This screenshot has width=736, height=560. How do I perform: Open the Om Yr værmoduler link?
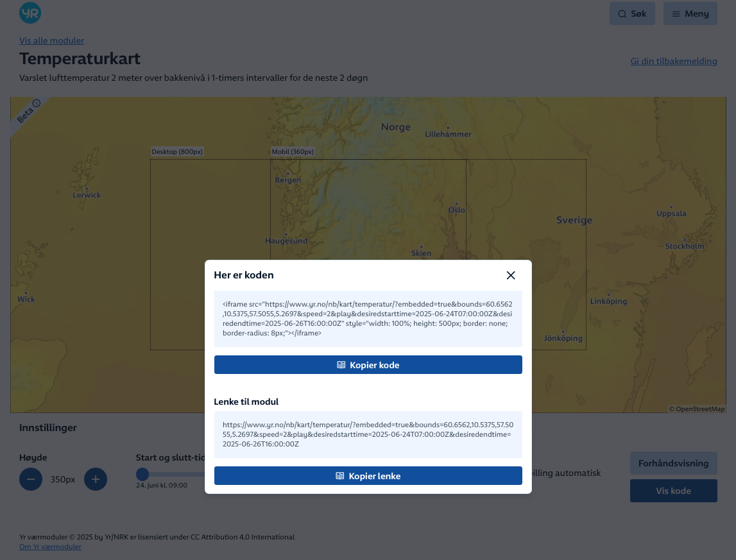coord(50,547)
